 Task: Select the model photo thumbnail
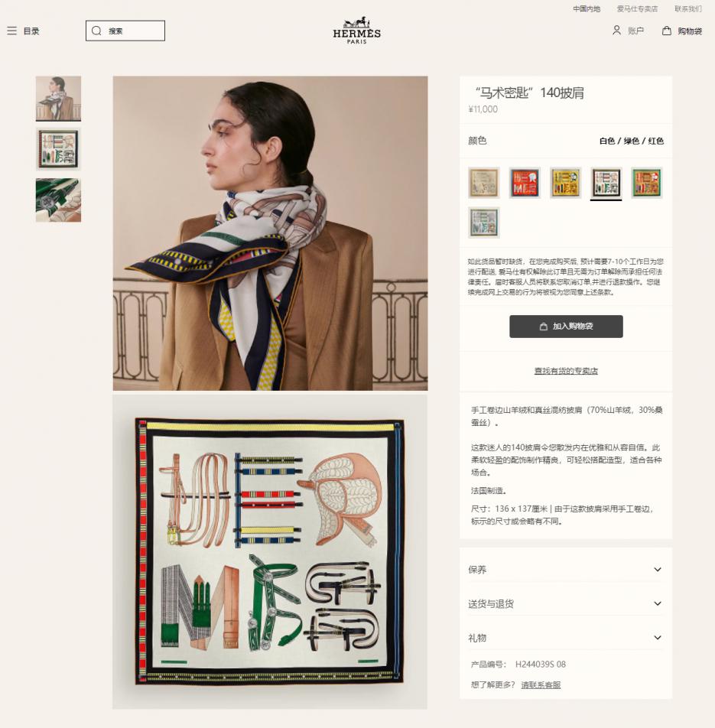coord(58,99)
